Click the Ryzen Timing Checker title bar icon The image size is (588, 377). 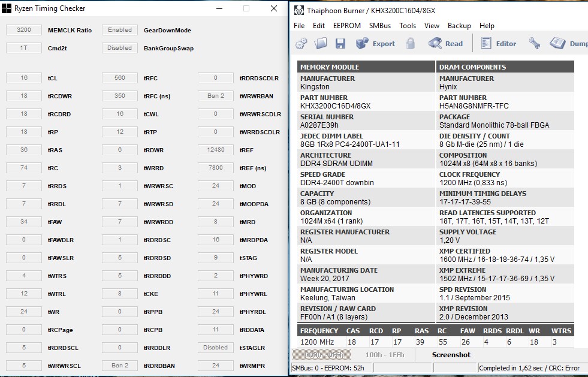pyautogui.click(x=7, y=8)
